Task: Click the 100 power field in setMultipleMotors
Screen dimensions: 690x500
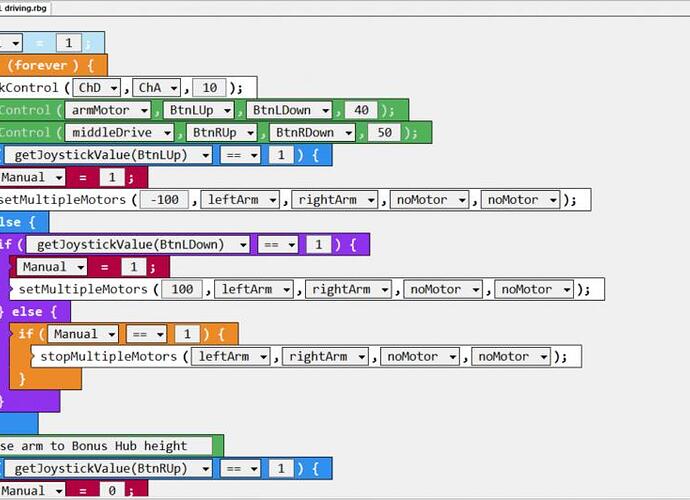Action: pyautogui.click(x=182, y=289)
